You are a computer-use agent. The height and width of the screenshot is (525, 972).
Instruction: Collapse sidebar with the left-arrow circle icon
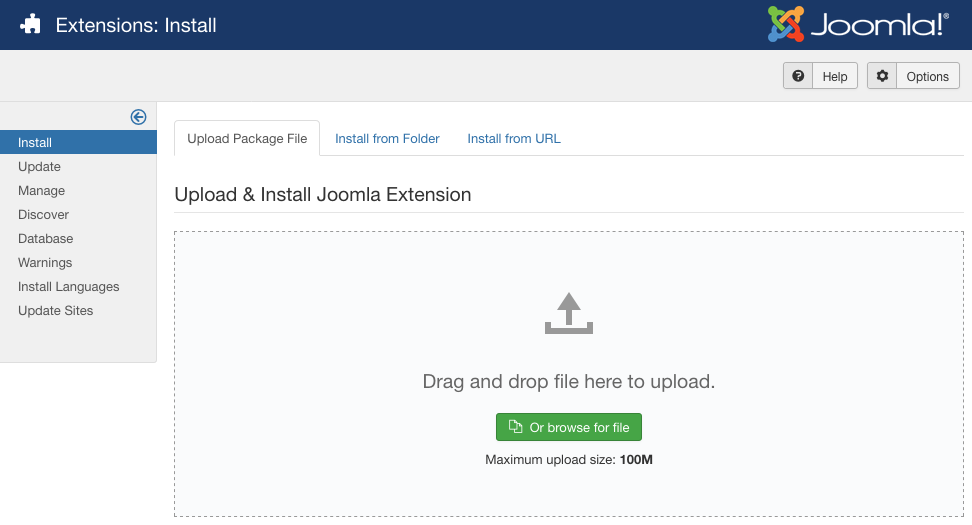(x=138, y=117)
